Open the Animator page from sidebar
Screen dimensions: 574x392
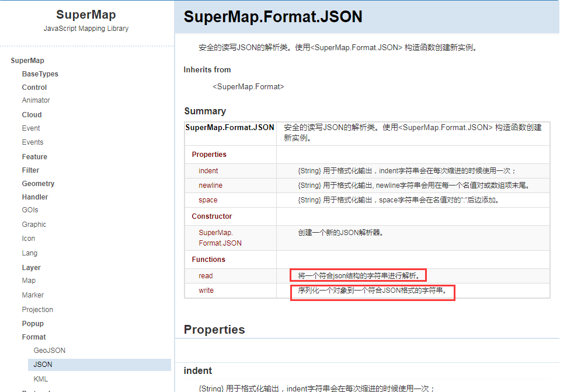click(x=36, y=100)
